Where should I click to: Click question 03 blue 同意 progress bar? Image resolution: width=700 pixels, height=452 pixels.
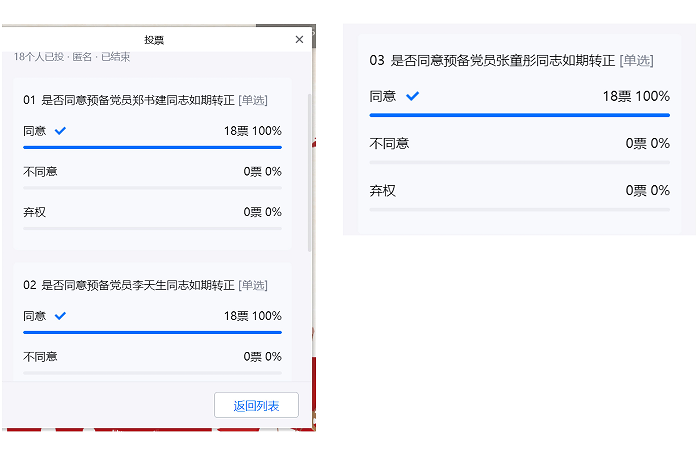pos(519,115)
